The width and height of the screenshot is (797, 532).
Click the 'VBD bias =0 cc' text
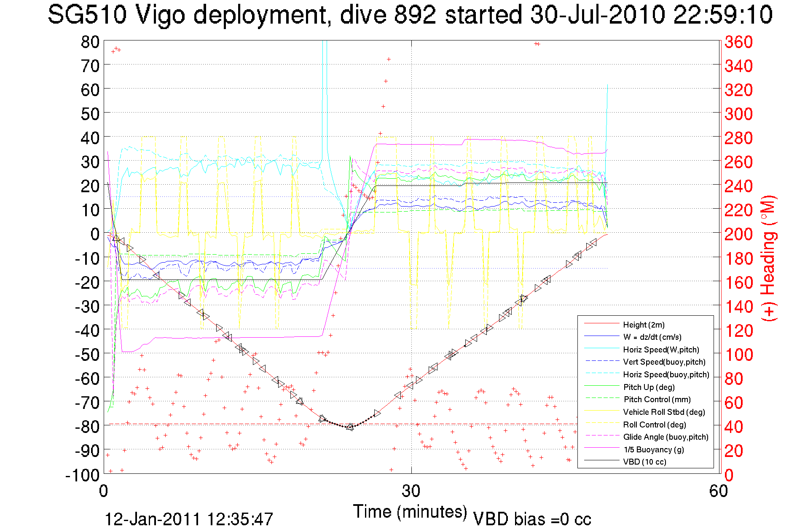(532, 519)
